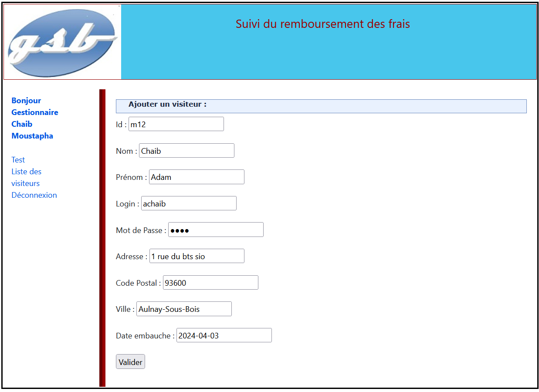Focus the Mot de Passe field

(216, 230)
